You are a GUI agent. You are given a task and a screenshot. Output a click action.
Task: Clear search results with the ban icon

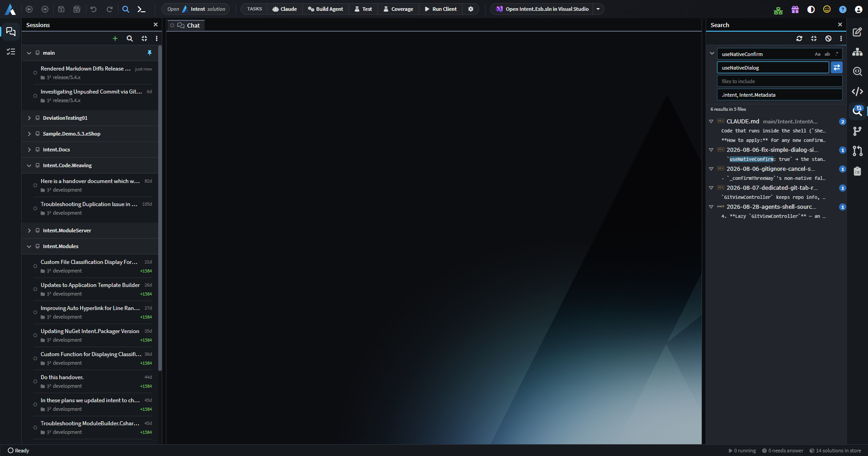pos(828,38)
